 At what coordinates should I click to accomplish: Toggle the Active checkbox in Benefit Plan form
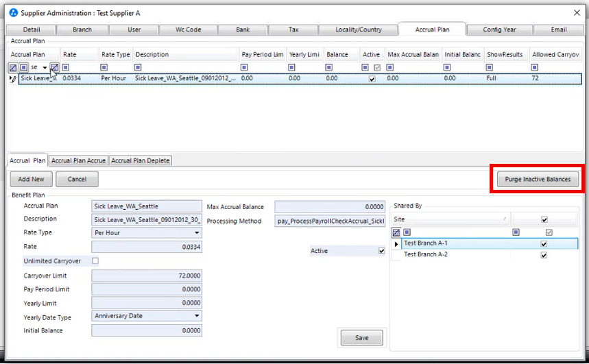382,251
